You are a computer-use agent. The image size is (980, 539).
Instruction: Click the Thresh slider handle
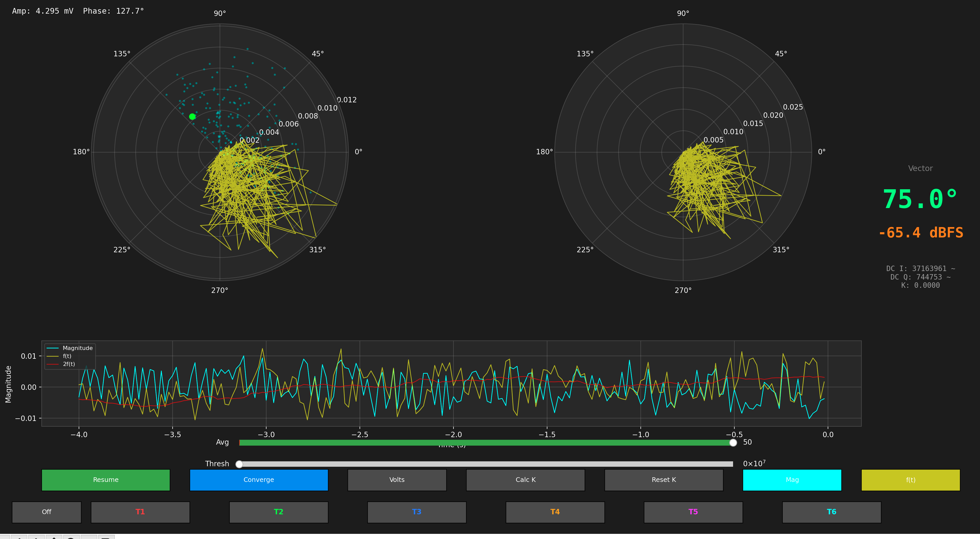pyautogui.click(x=239, y=464)
